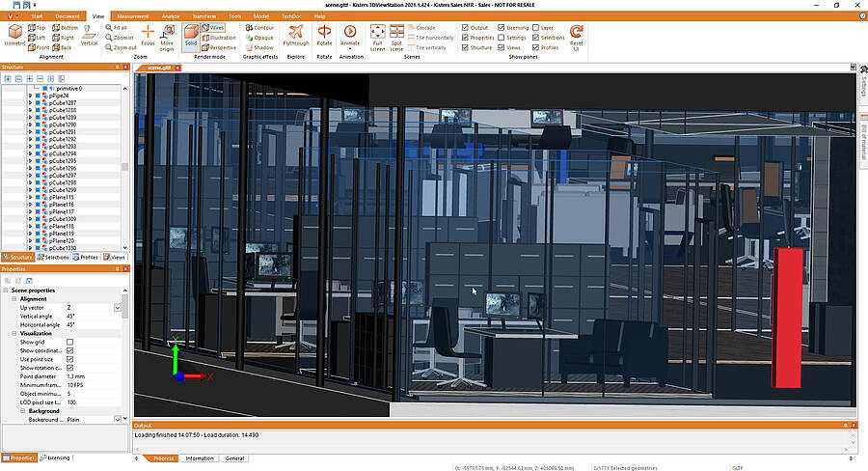Screen dimensions: 868x471
Task: Collapse the Alignment property group
Action: tap(14, 299)
